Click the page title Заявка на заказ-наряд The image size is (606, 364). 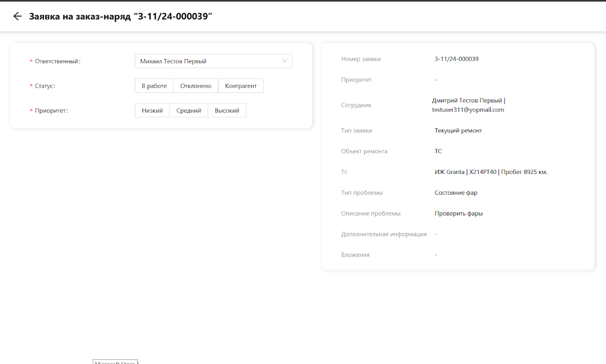120,16
